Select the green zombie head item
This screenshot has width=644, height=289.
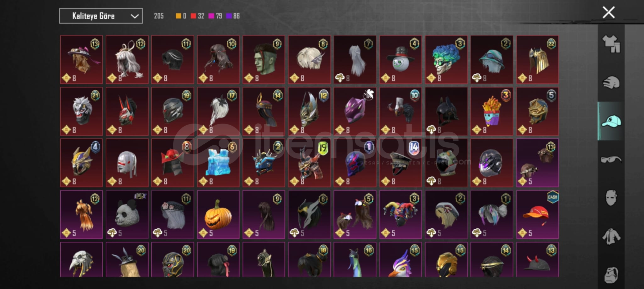[264, 60]
